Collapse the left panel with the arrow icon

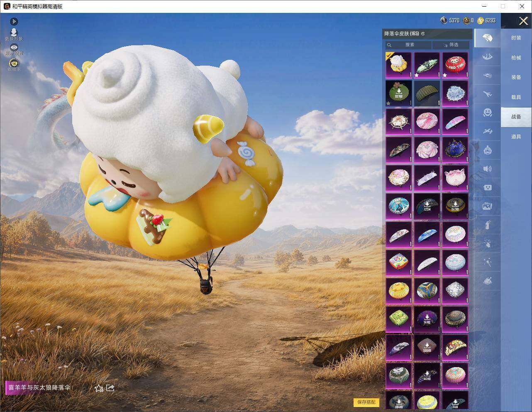[x=14, y=22]
